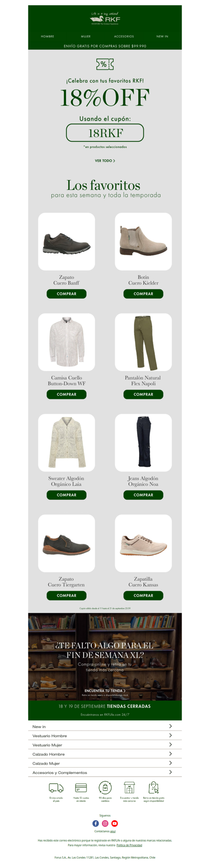Open the Facebook social icon
Screen dimensions: 210x868
[96, 823]
